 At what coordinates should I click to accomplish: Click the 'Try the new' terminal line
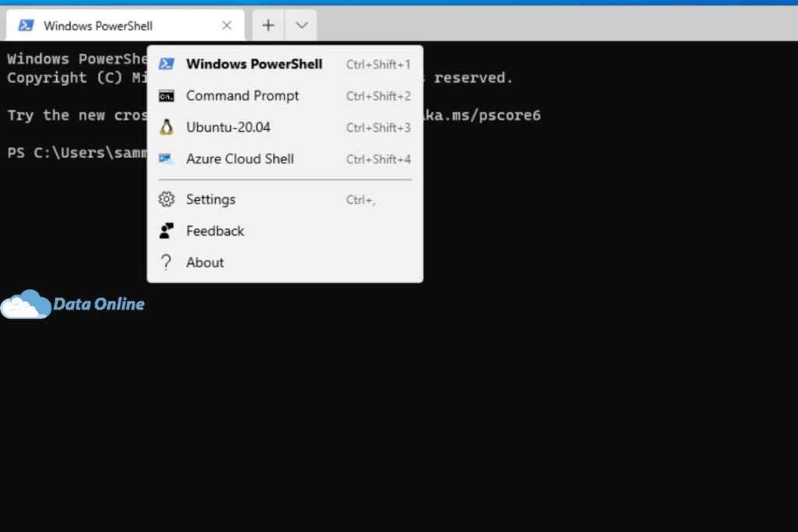(77, 115)
